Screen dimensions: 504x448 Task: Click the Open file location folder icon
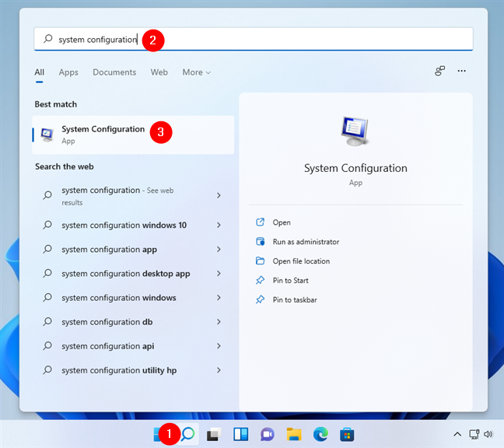coord(260,261)
